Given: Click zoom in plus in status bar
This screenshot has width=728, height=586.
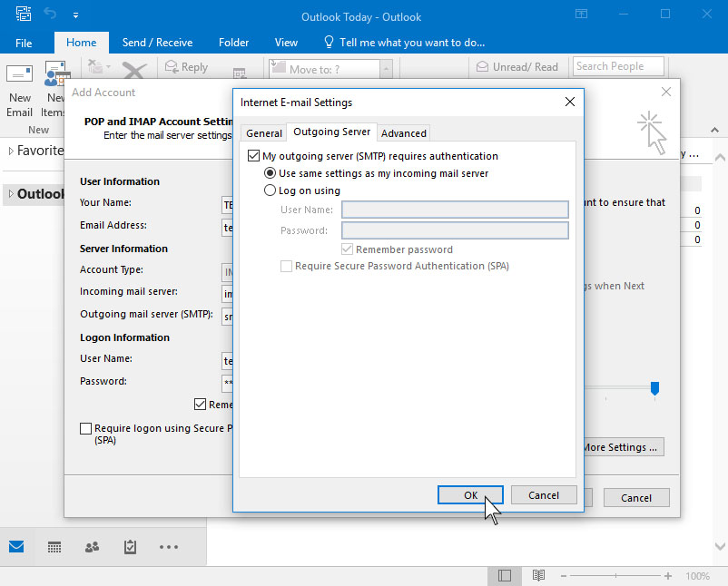Looking at the screenshot, I should point(668,576).
